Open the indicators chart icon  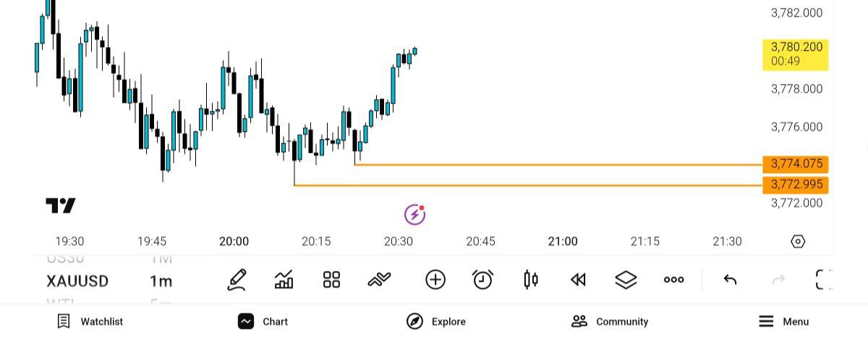point(284,280)
